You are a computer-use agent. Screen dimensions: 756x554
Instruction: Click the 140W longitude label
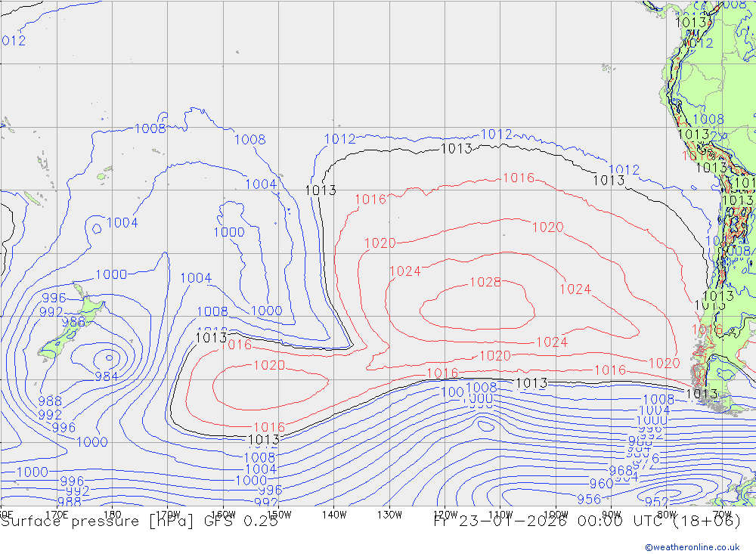(334, 515)
